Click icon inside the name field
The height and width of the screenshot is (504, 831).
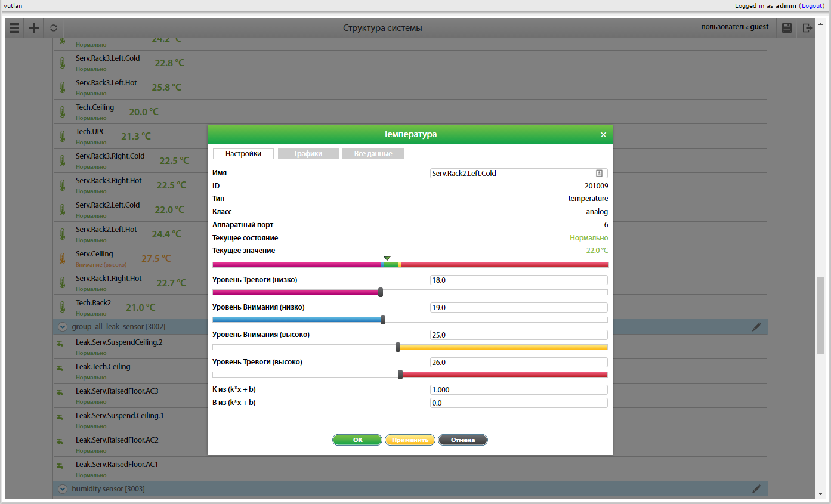pyautogui.click(x=600, y=173)
